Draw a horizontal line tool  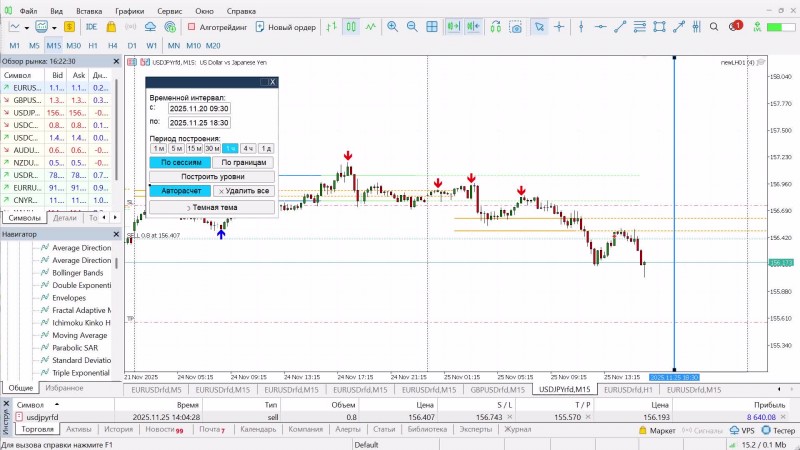(x=601, y=27)
